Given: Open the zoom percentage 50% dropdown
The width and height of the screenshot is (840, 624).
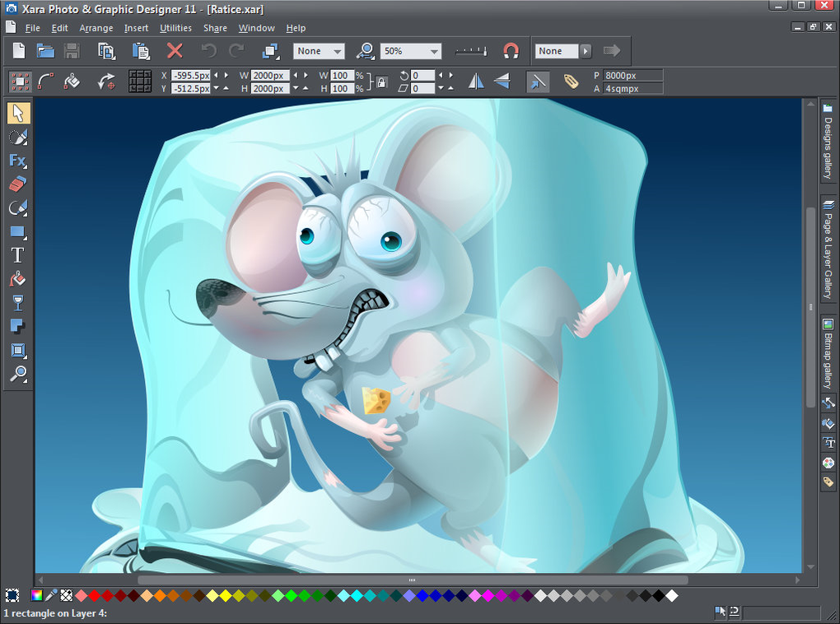Looking at the screenshot, I should coord(434,51).
